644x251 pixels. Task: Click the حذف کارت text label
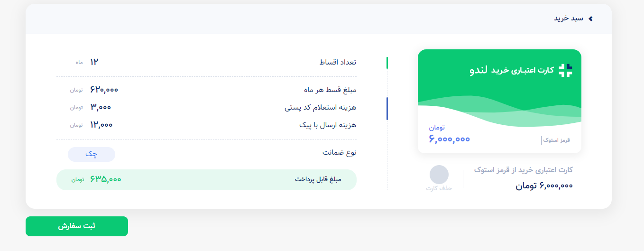(x=439, y=188)
